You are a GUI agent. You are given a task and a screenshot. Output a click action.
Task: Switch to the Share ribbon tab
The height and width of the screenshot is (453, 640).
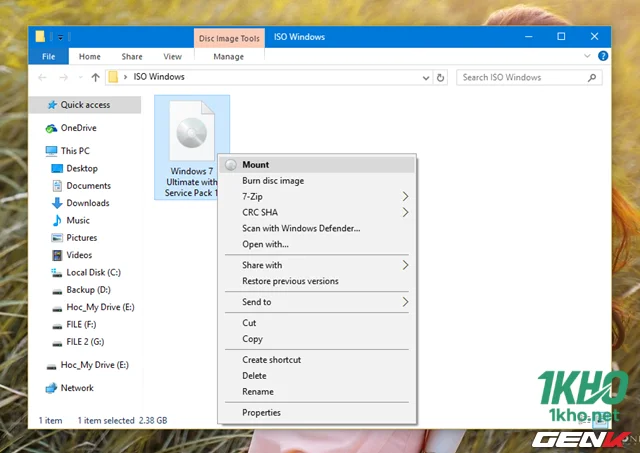pyautogui.click(x=132, y=56)
